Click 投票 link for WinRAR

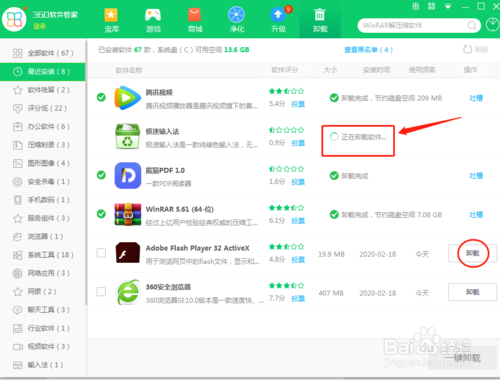coord(298,221)
